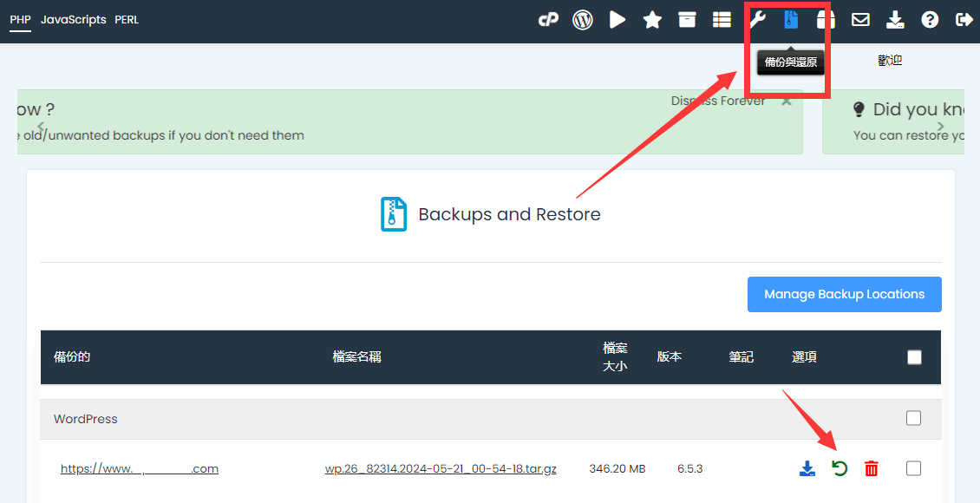The width and height of the screenshot is (980, 503).
Task: Select the checkbox for the 346.20 MB backup
Action: 913,468
